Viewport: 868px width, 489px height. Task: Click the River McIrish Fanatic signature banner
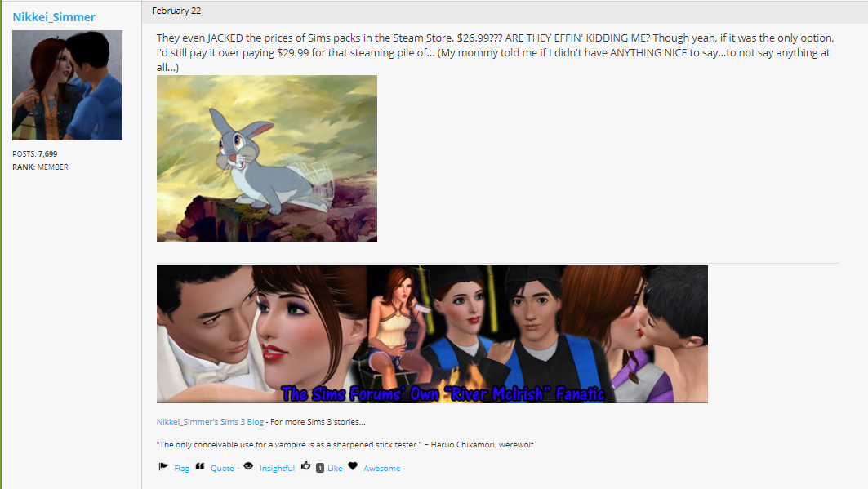(432, 334)
